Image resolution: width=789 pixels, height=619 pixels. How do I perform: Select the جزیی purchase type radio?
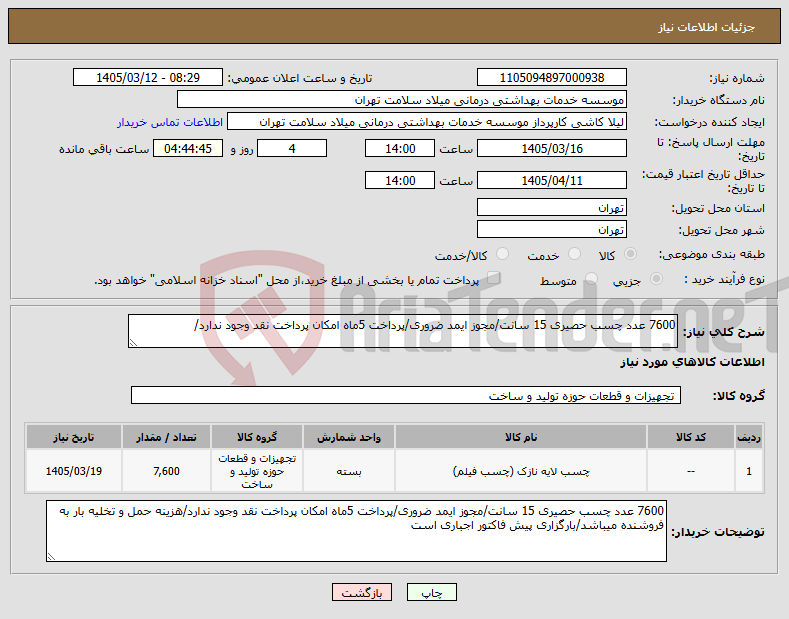[656, 279]
